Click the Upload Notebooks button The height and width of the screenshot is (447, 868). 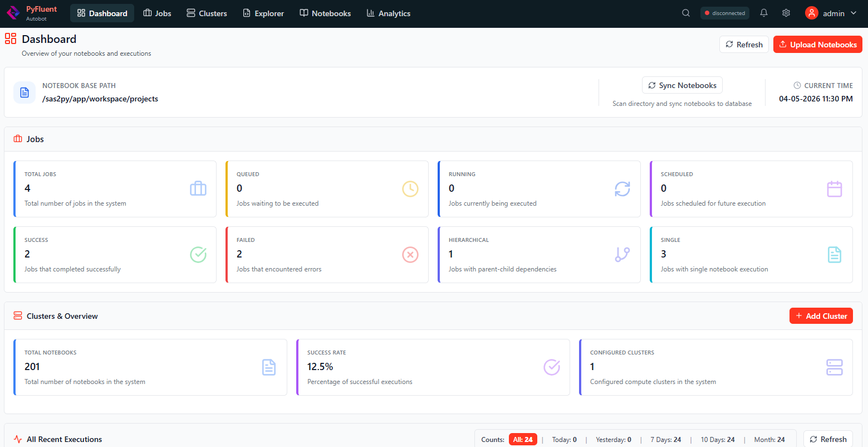point(817,44)
